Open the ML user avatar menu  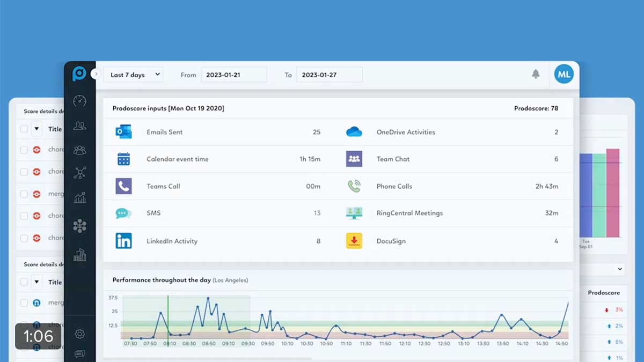pyautogui.click(x=563, y=75)
